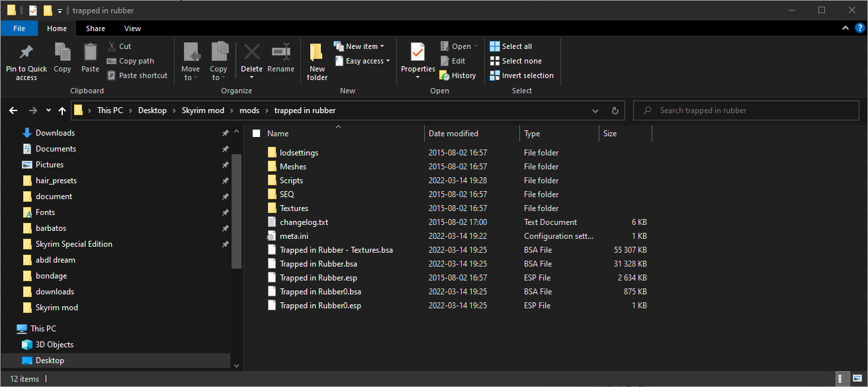868x387 pixels.
Task: Go up one folder level
Action: (62, 110)
